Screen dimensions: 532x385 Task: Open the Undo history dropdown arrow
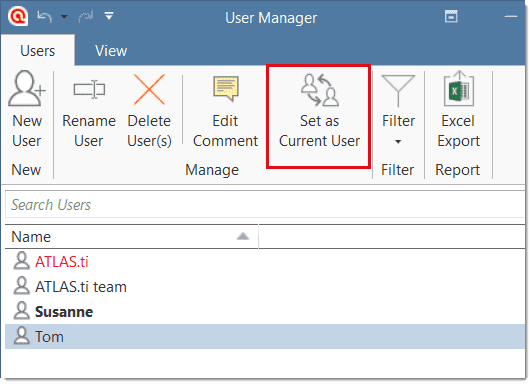pos(64,16)
